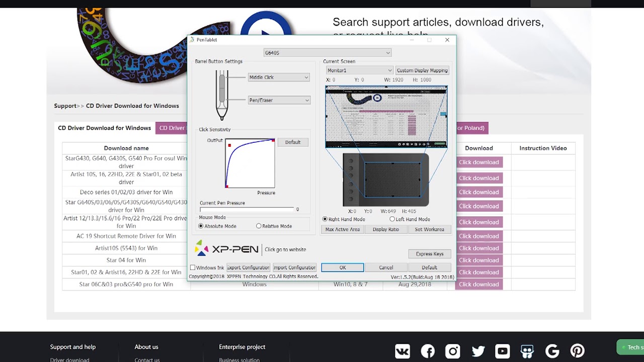Viewport: 644px width, 362px height.
Task: Confirm the dialog with OK
Action: tap(342, 267)
